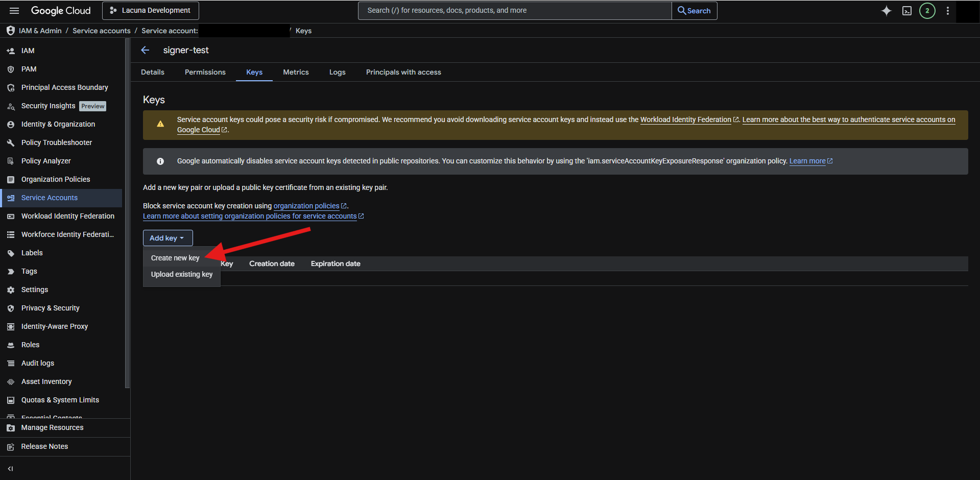Click the Roles icon in sidebar
Viewport: 980px width, 480px height.
point(11,345)
